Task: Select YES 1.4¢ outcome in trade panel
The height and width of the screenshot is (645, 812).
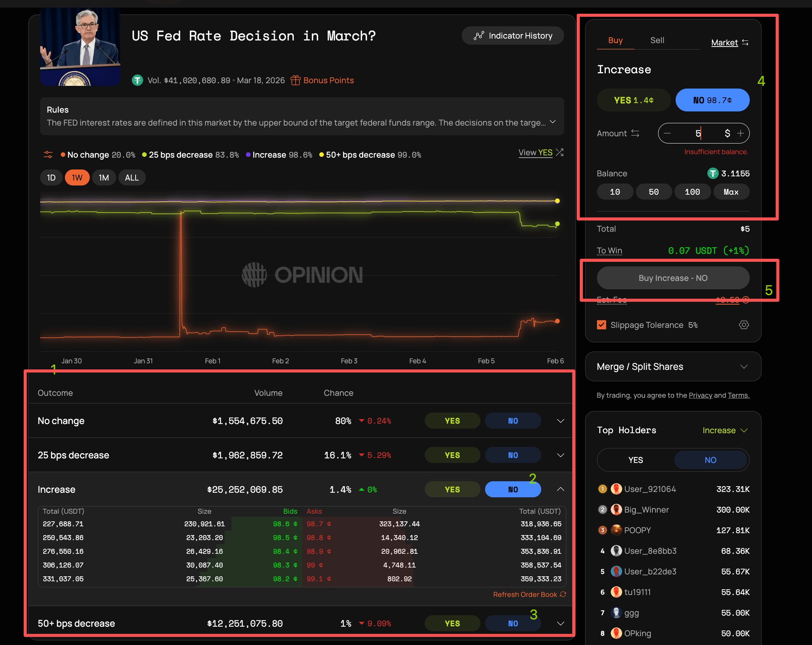Action: 634,100
